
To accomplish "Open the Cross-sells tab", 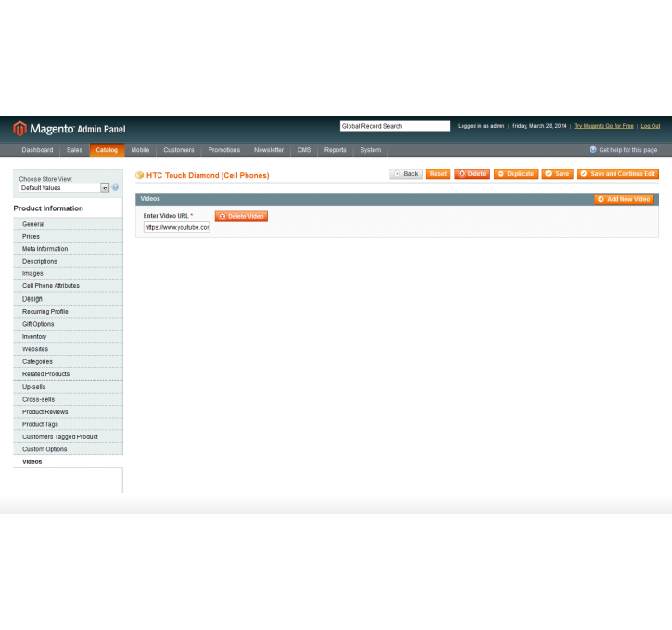I will click(x=69, y=399).
